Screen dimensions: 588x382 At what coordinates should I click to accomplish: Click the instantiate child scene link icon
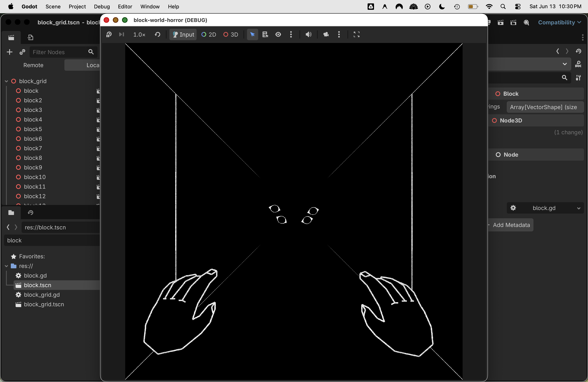22,52
